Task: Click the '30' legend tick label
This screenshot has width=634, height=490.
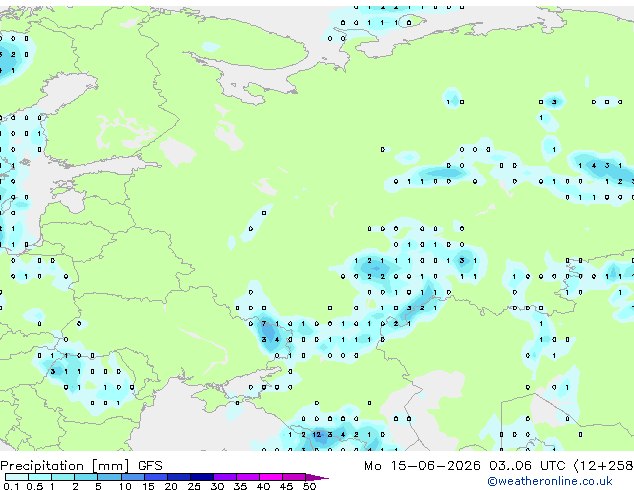Action: pyautogui.click(x=217, y=486)
